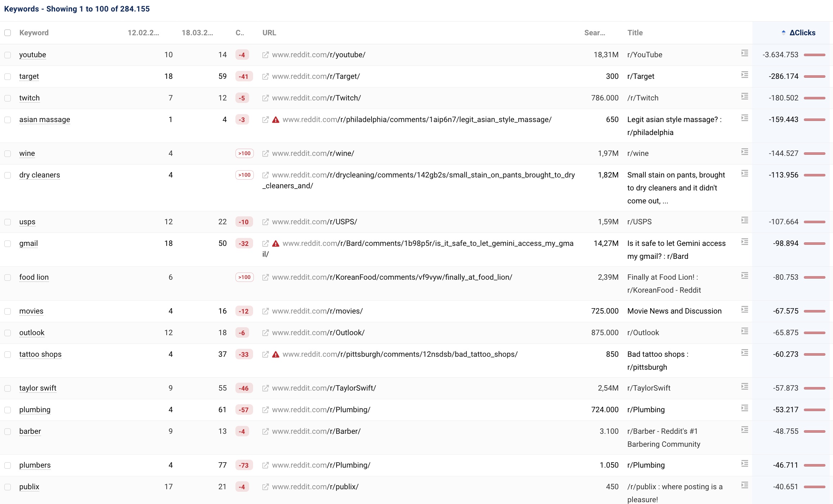Click the red ΔClicks bar for youtube
The image size is (833, 504).
point(814,55)
